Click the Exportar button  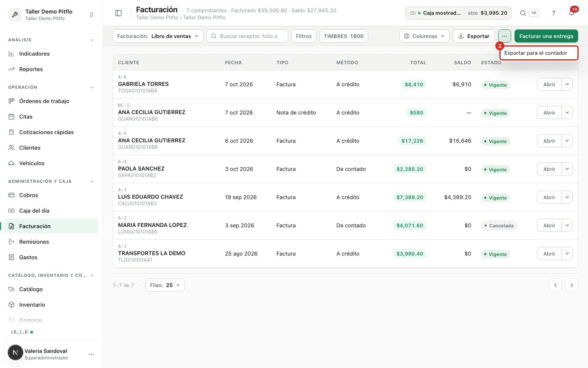coord(474,36)
